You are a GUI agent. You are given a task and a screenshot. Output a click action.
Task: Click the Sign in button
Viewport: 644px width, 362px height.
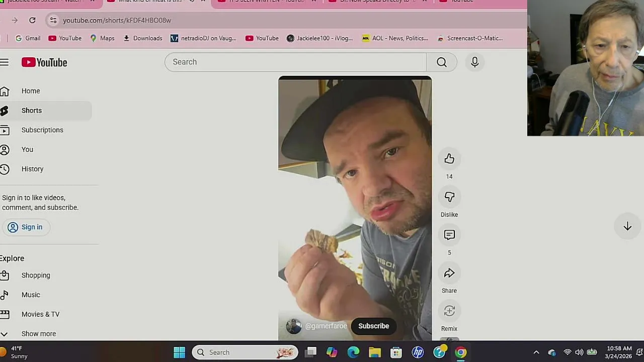point(26,227)
